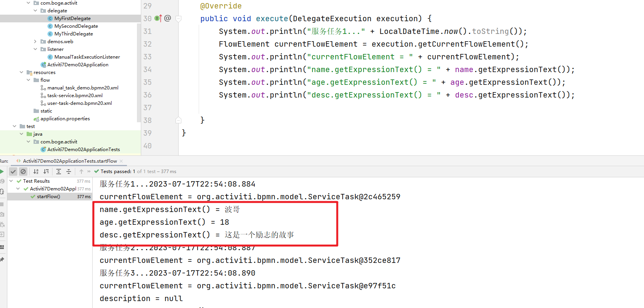Fold the execute method at line 30
The height and width of the screenshot is (308, 644).
pyautogui.click(x=178, y=19)
